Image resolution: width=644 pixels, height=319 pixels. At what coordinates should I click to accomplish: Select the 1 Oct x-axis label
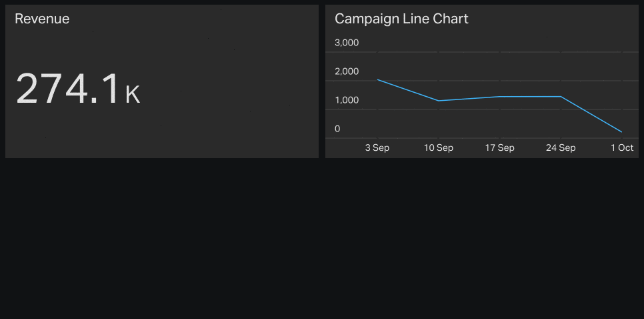[622, 148]
